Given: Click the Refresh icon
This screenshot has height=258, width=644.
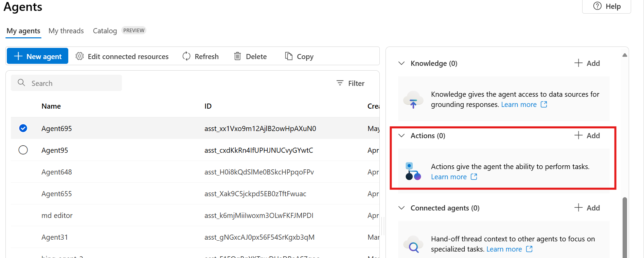Looking at the screenshot, I should pos(186,56).
